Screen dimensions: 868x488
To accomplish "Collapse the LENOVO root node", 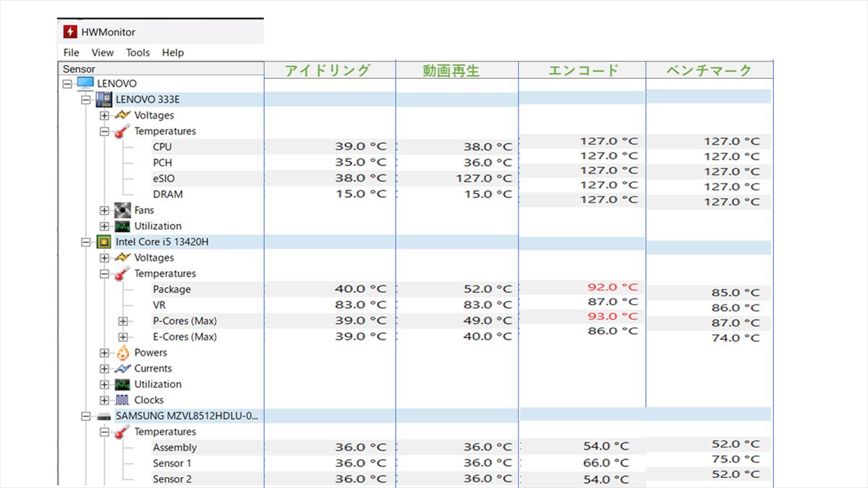I will [x=67, y=84].
